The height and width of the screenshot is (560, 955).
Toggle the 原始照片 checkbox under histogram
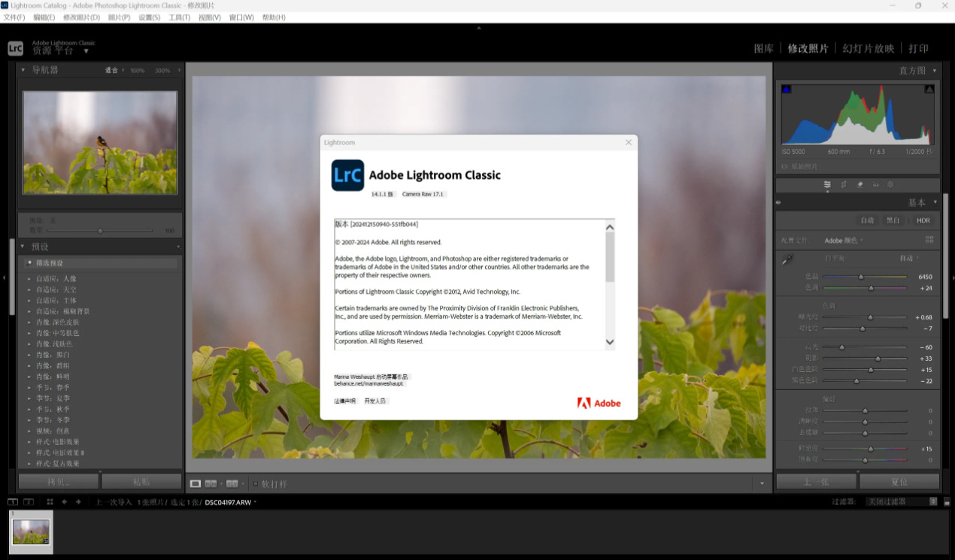click(x=785, y=166)
